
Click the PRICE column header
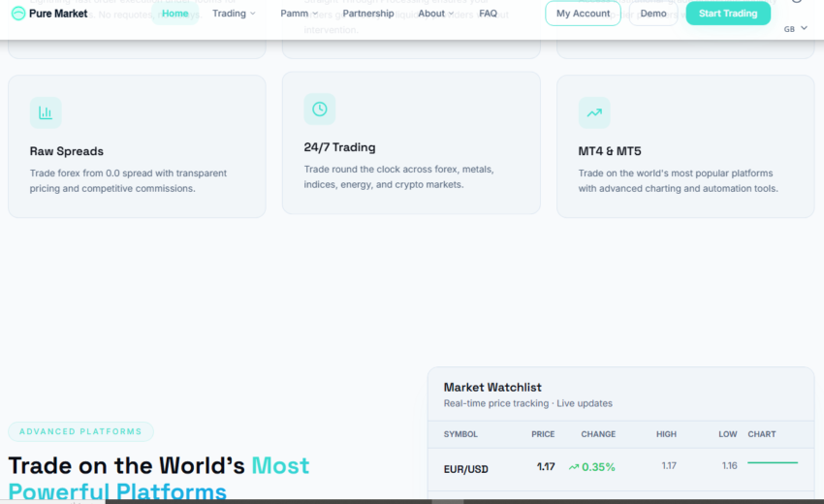543,434
